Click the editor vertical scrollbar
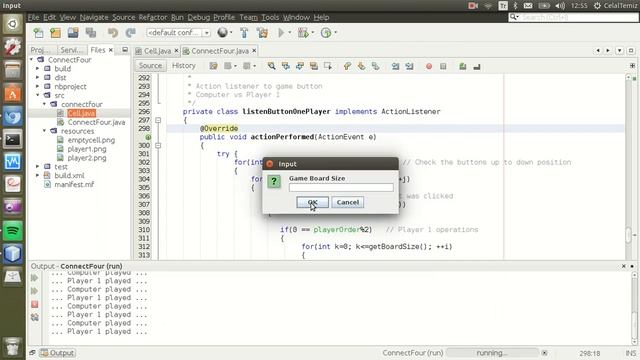This screenshot has width=640, height=360. (629, 167)
